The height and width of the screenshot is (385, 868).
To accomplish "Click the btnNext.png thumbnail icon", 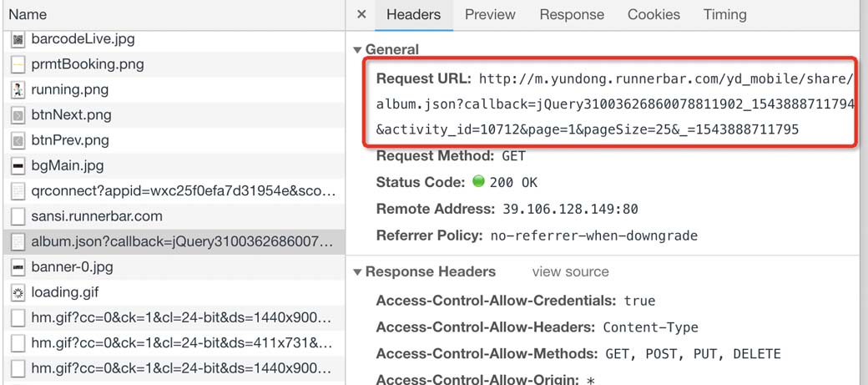I will pos(18,116).
